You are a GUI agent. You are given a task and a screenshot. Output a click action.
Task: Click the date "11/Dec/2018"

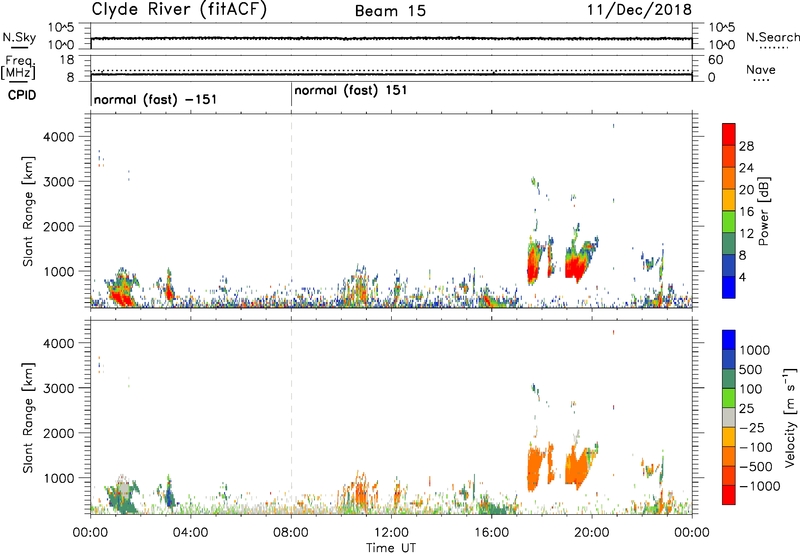(x=640, y=10)
